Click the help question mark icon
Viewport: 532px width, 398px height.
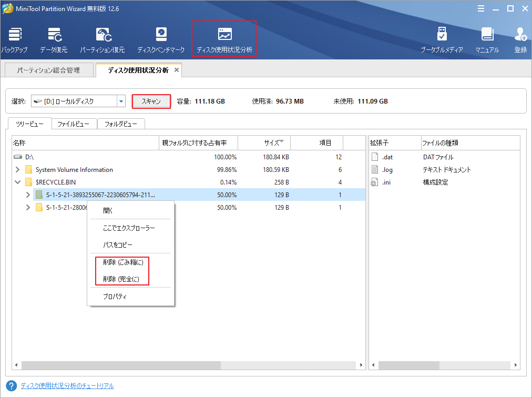coord(12,385)
